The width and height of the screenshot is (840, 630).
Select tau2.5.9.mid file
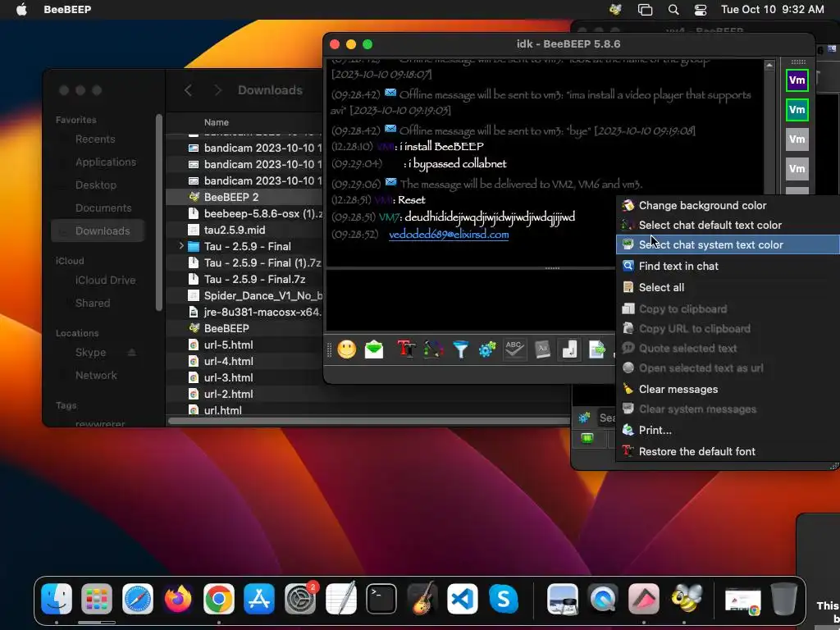(234, 230)
